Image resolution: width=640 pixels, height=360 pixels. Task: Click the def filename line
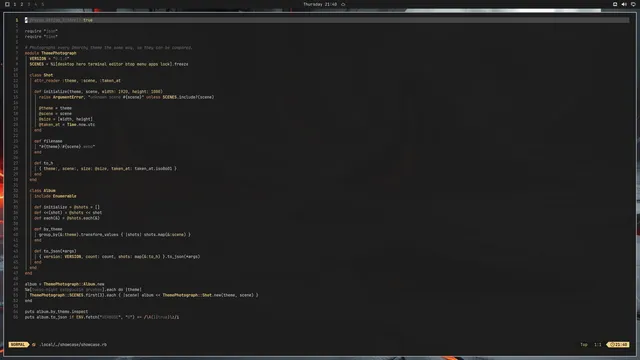coord(48,141)
